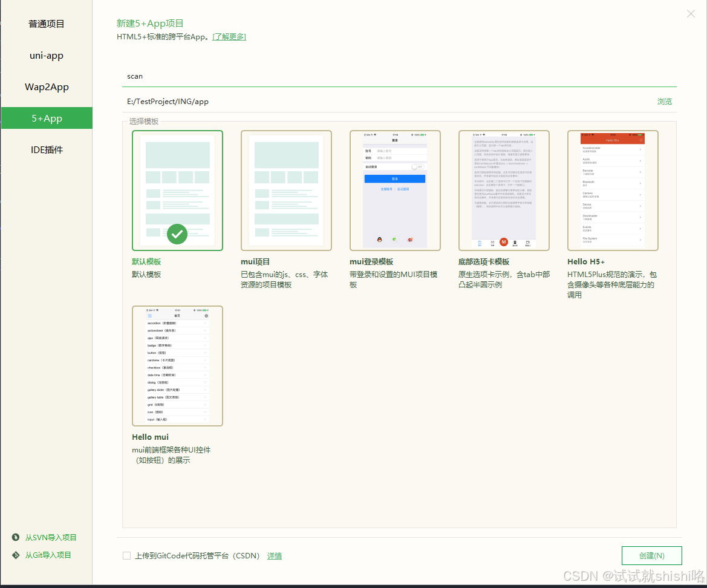The width and height of the screenshot is (707, 588).
Task: Switch to the IDE插件 tab
Action: [46, 149]
